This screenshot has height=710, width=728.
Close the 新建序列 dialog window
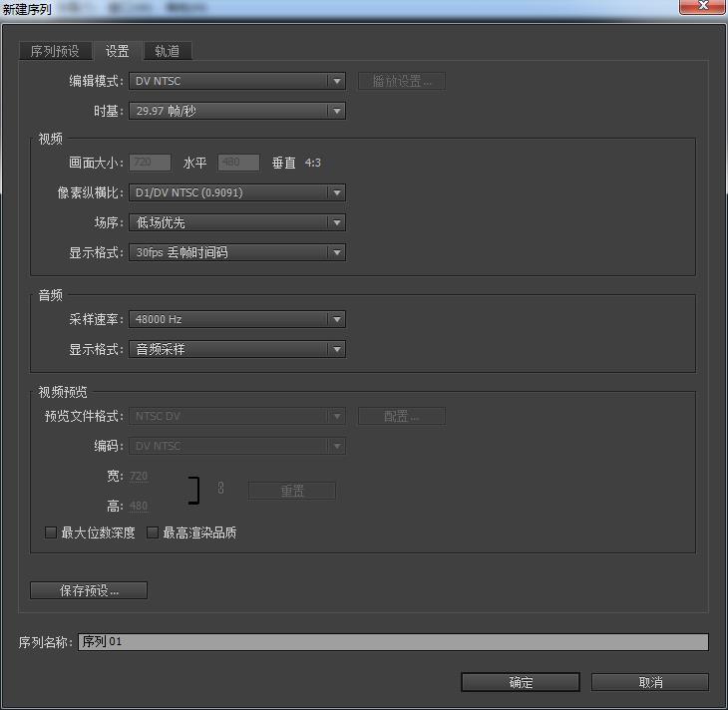click(x=702, y=7)
